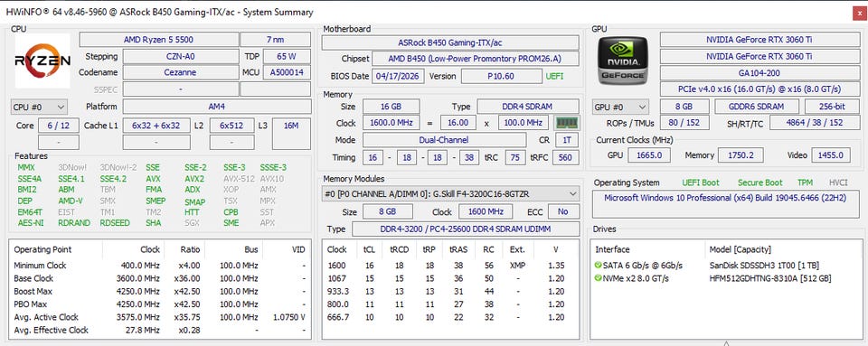Image resolution: width=868 pixels, height=346 pixels.
Task: Click the 7 nm process field
Action: [x=275, y=40]
